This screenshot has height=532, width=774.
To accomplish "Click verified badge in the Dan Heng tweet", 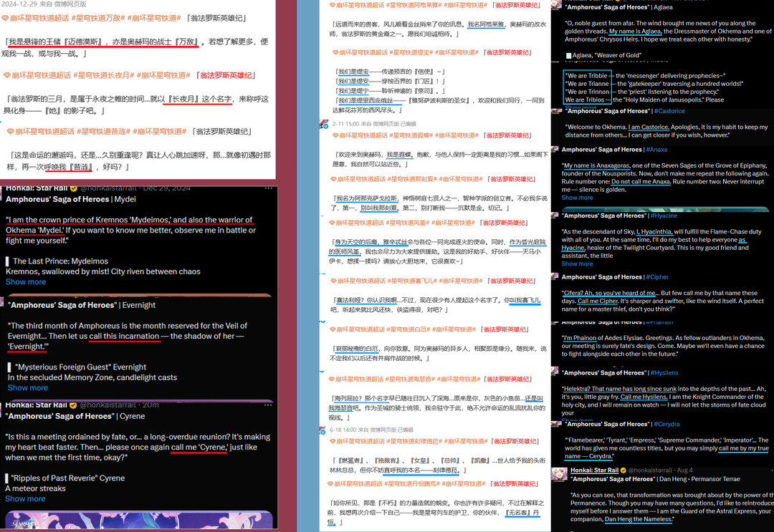I will pyautogui.click(x=623, y=470).
